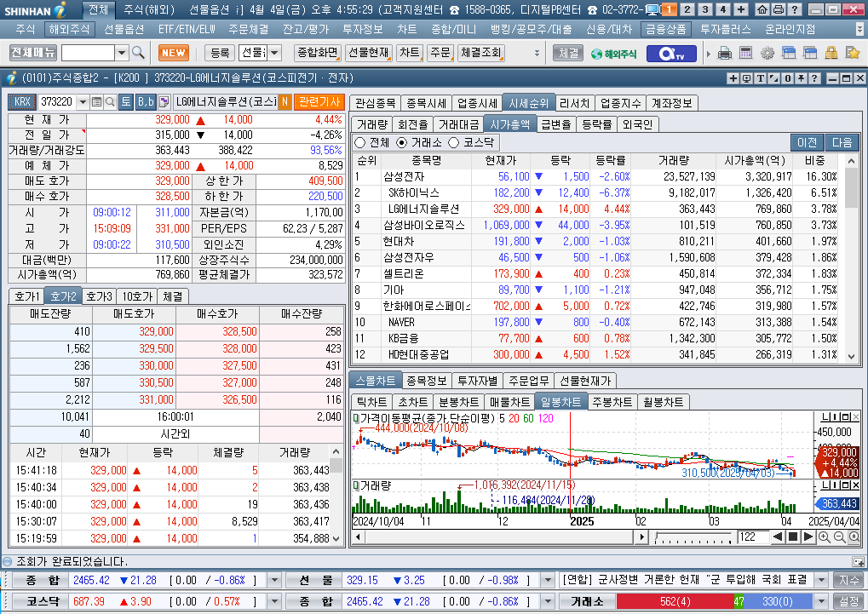This screenshot has width=868, height=614.
Task: Click the purple memo note icon
Action: click(164, 102)
